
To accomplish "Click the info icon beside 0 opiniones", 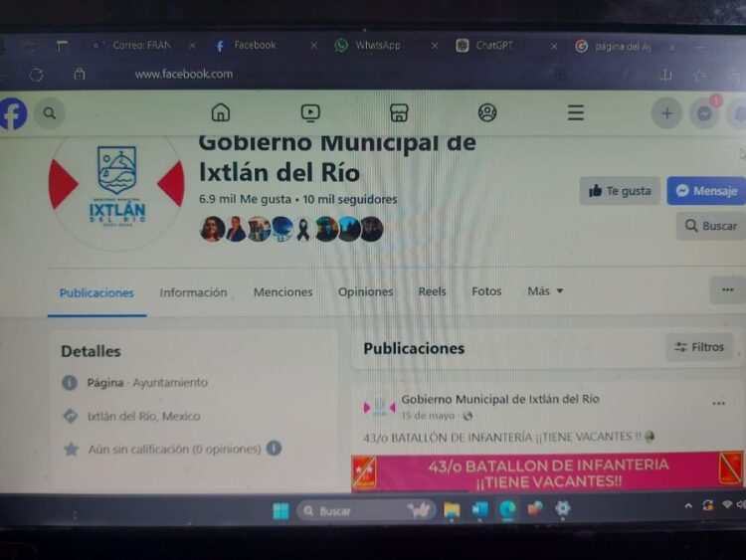I will [274, 449].
